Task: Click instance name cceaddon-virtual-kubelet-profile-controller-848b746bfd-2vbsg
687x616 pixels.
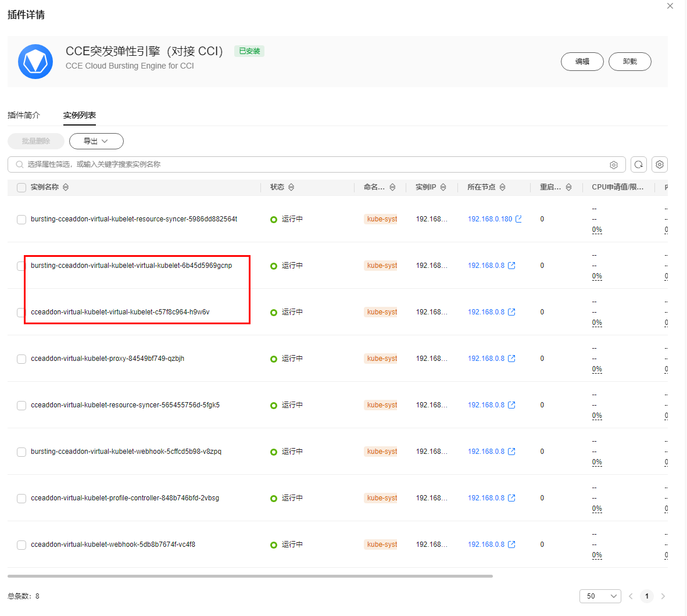Action: [x=125, y=497]
